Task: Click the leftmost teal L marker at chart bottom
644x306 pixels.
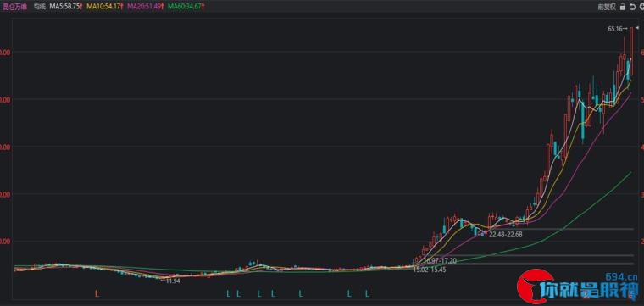Action: pyautogui.click(x=228, y=293)
